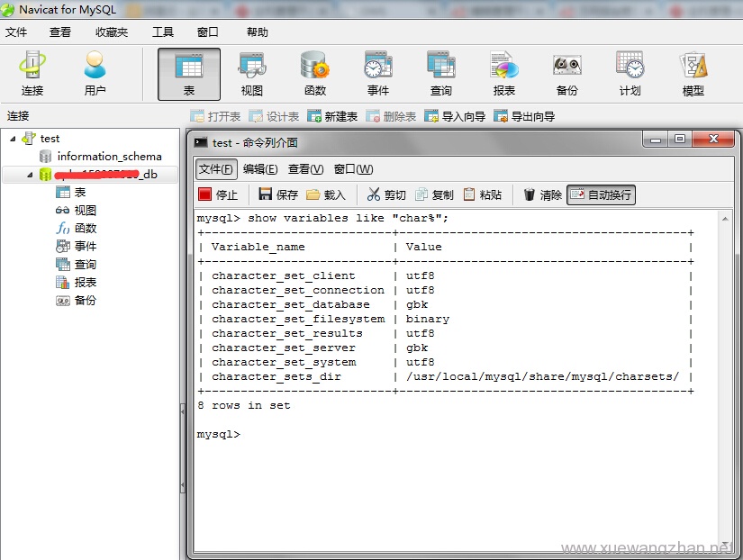
Task: Select information_schema in the connection tree
Action: coord(109,157)
